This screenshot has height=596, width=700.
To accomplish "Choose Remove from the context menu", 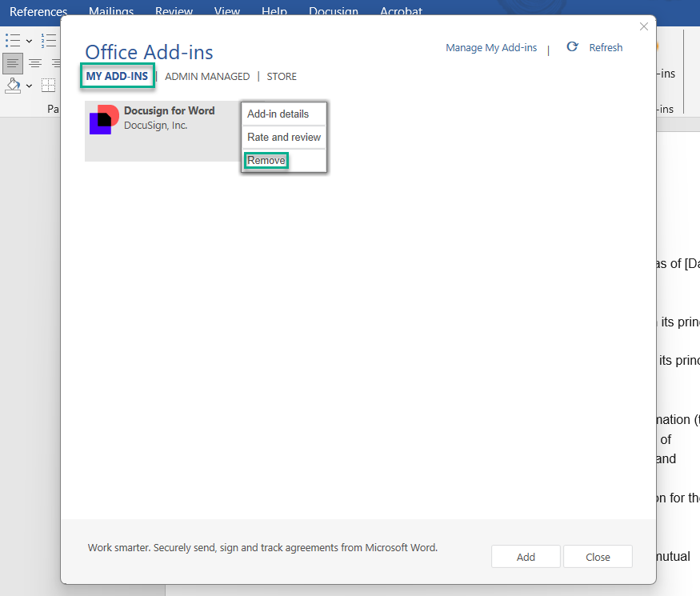I will pos(266,160).
